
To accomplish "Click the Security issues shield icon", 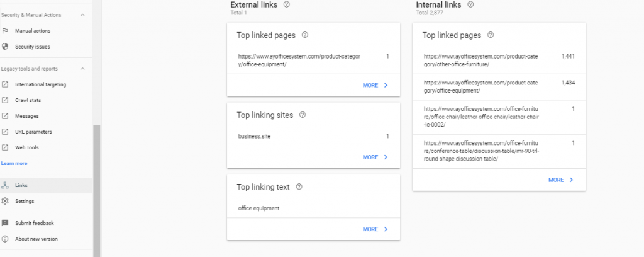I will pyautogui.click(x=5, y=47).
